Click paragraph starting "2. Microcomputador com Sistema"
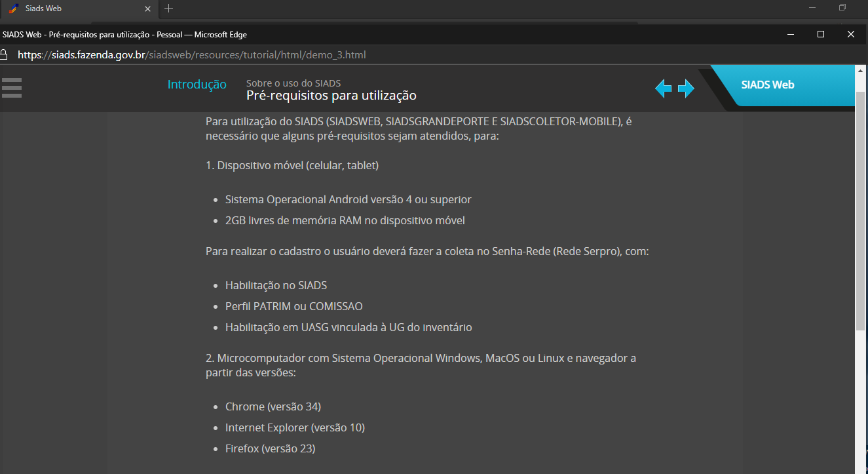 pos(421,365)
